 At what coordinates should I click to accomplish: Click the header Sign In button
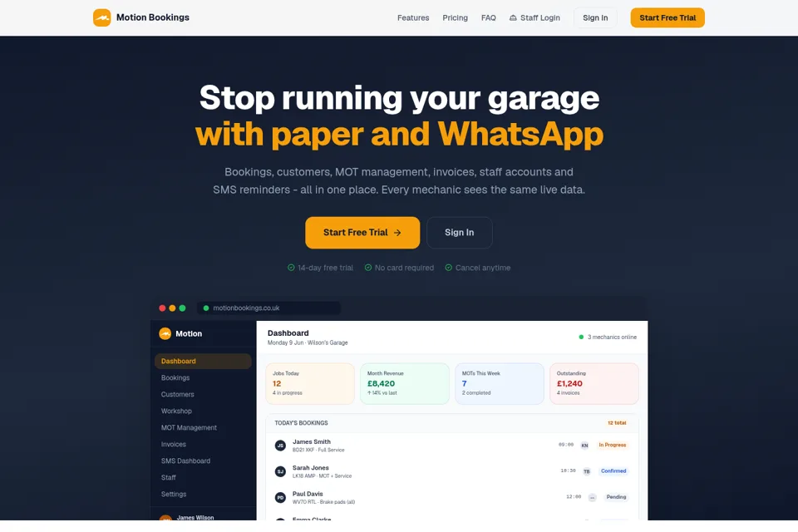pyautogui.click(x=595, y=17)
